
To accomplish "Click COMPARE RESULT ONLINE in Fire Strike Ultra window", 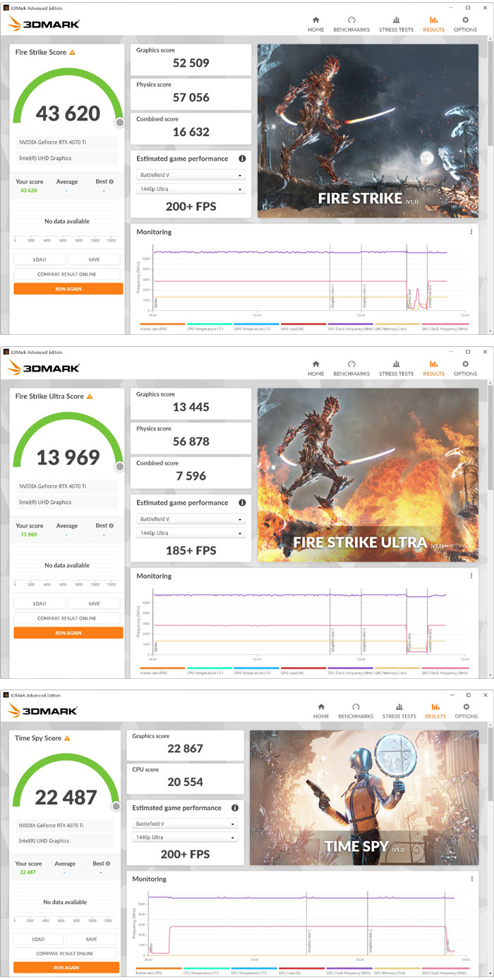I will pos(68,618).
